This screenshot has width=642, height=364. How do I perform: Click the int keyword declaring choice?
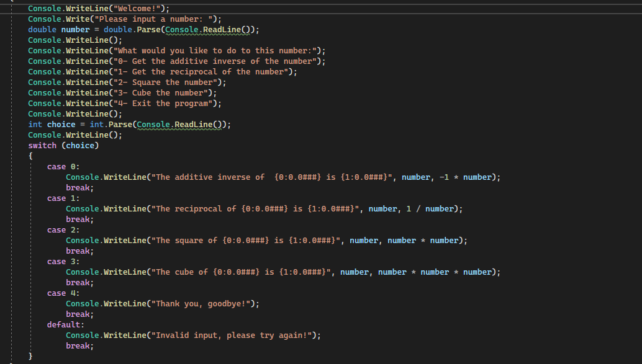(35, 124)
